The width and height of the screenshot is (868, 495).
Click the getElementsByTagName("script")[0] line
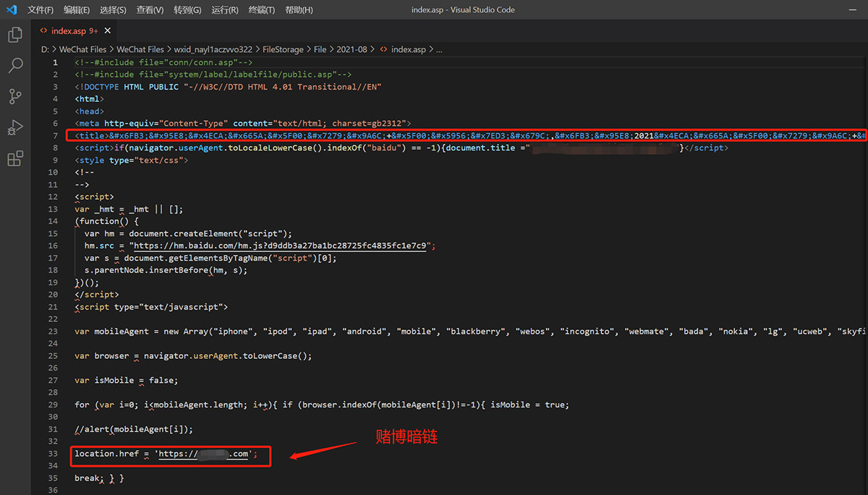[210, 258]
